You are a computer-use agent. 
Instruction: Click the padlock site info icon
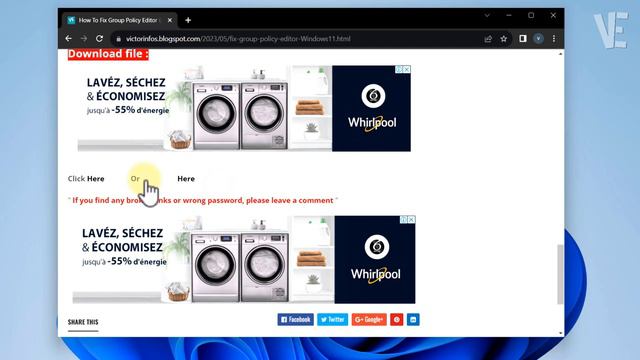[118, 39]
